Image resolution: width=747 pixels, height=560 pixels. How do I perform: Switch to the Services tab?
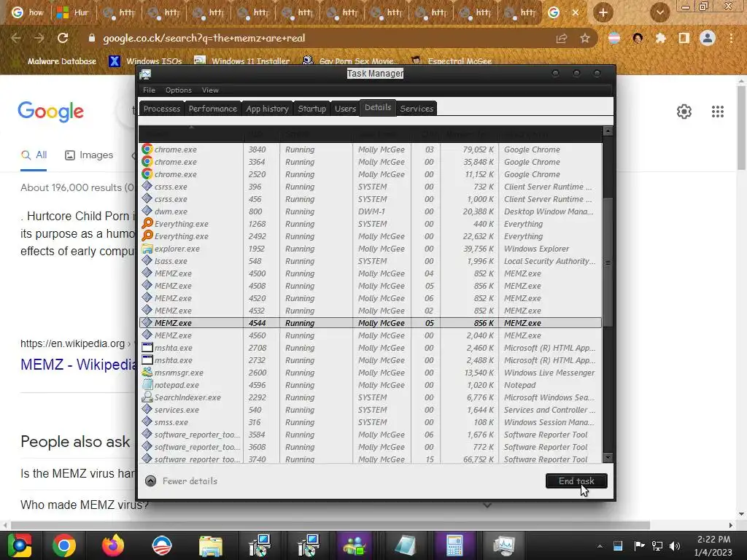coord(417,109)
